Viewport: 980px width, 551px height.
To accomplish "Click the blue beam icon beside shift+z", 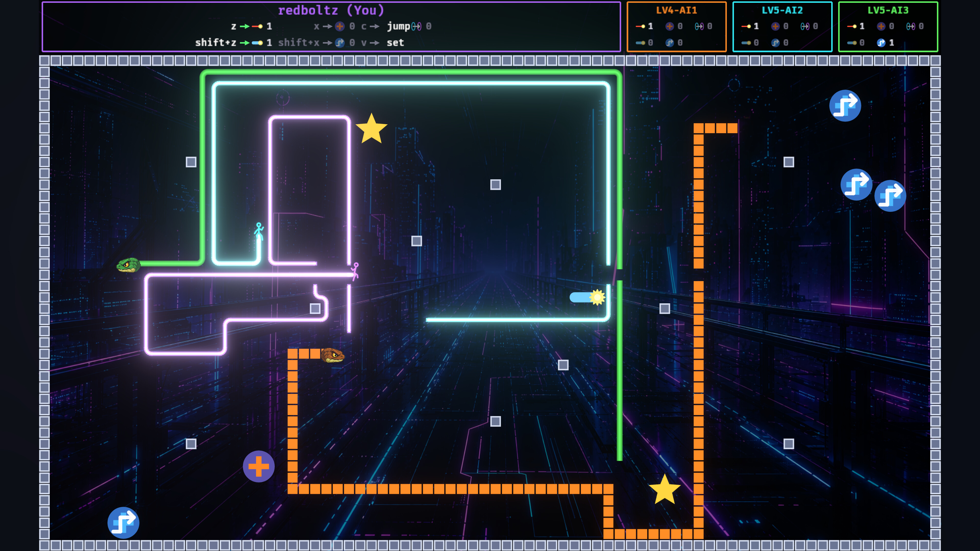I will [257, 43].
